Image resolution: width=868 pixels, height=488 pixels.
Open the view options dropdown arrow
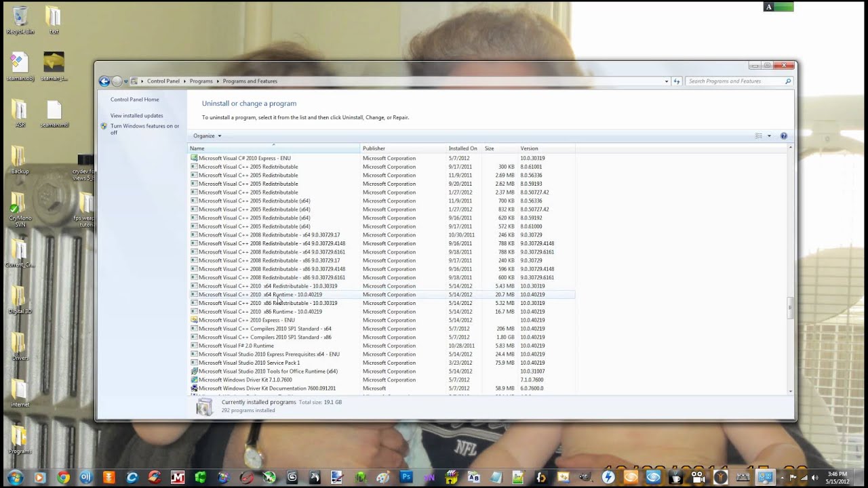[x=769, y=136]
